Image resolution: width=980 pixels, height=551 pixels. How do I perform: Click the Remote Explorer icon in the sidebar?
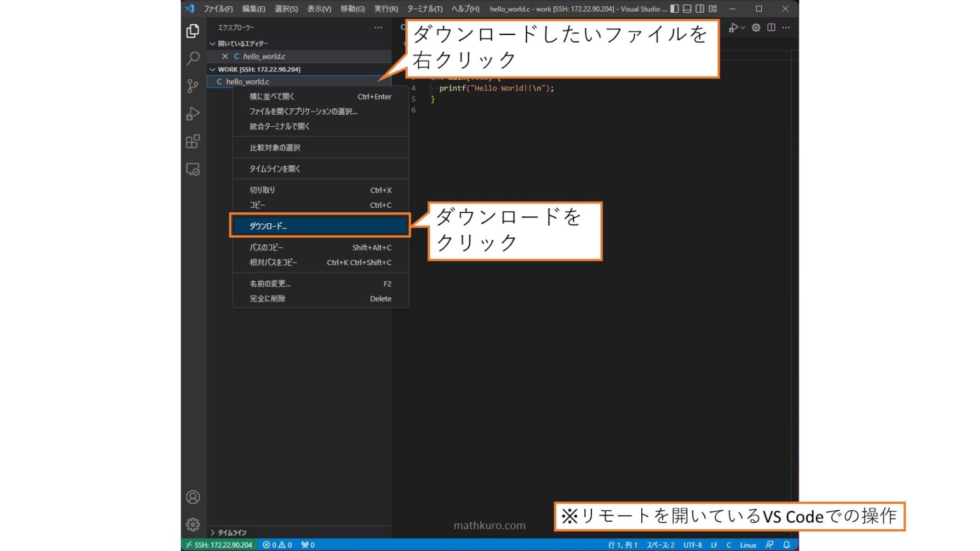[x=193, y=169]
